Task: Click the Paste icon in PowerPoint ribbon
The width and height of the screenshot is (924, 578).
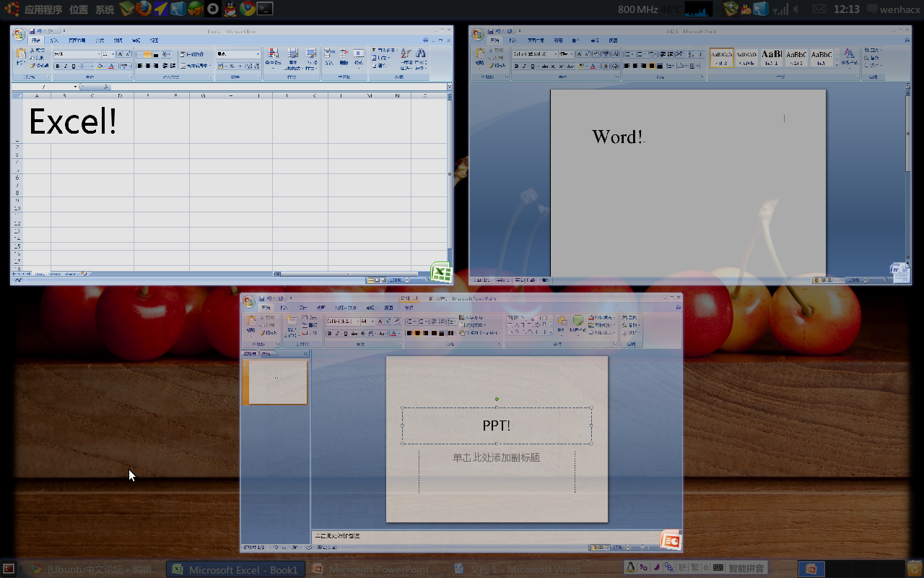Action: (251, 320)
